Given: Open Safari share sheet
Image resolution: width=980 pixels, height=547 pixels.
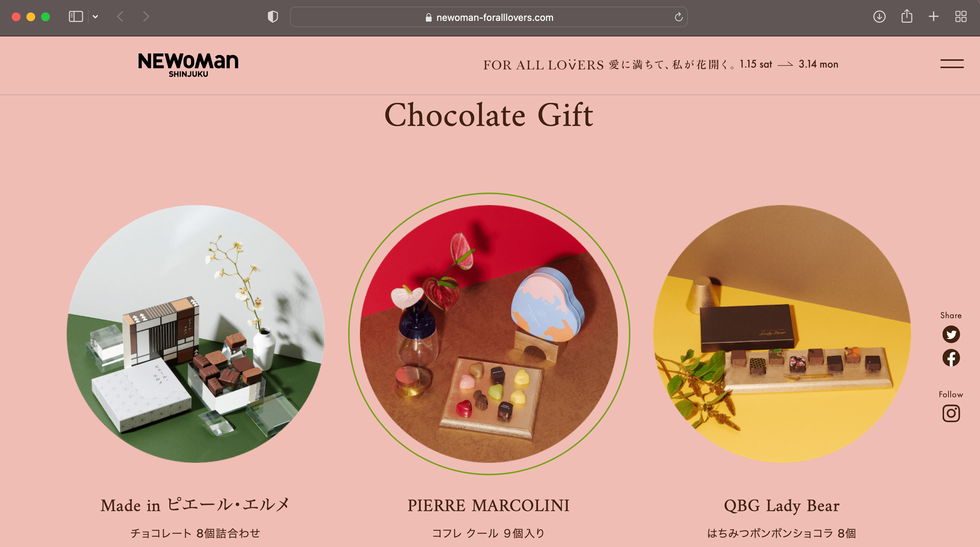Looking at the screenshot, I should [907, 16].
